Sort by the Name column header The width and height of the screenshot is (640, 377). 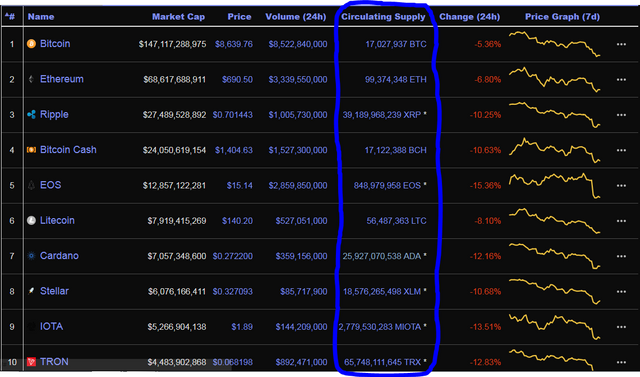tap(41, 17)
